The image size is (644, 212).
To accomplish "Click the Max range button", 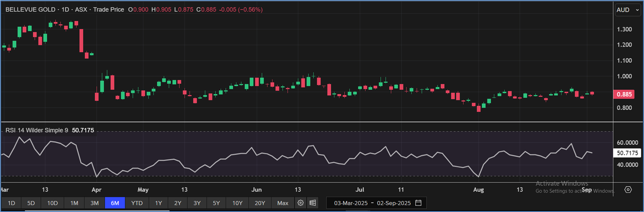I will [x=283, y=203].
